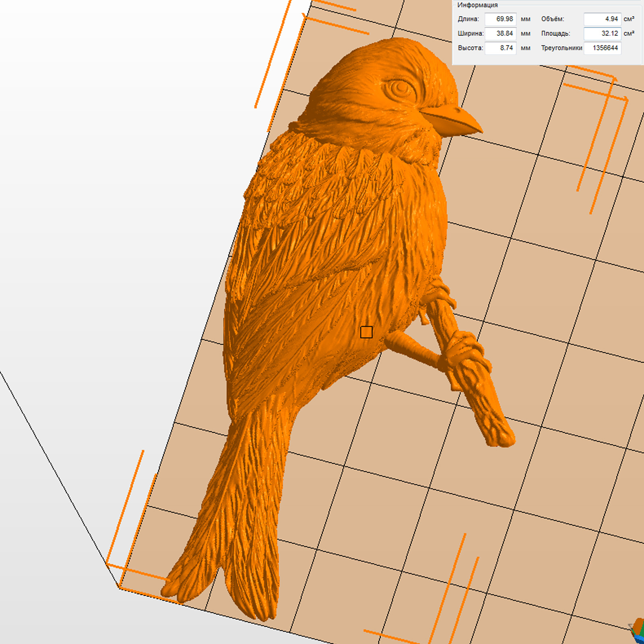644x644 pixels.
Task: Click the Длина value field
Action: click(500, 19)
